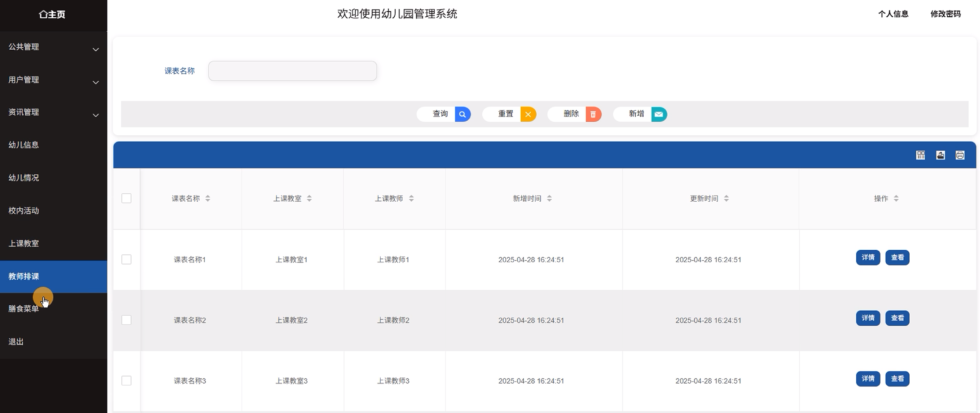Image resolution: width=980 pixels, height=413 pixels.
Task: Click the orange reset X icon
Action: click(528, 114)
